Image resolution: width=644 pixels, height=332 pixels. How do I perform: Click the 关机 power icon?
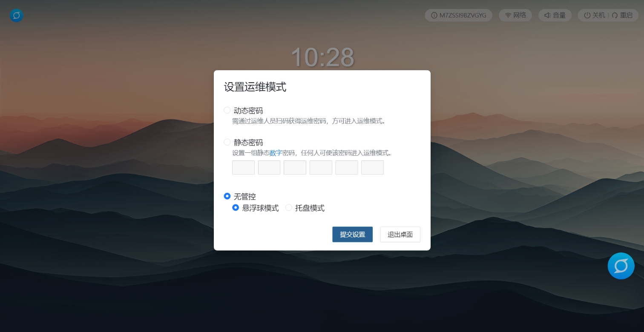click(587, 15)
